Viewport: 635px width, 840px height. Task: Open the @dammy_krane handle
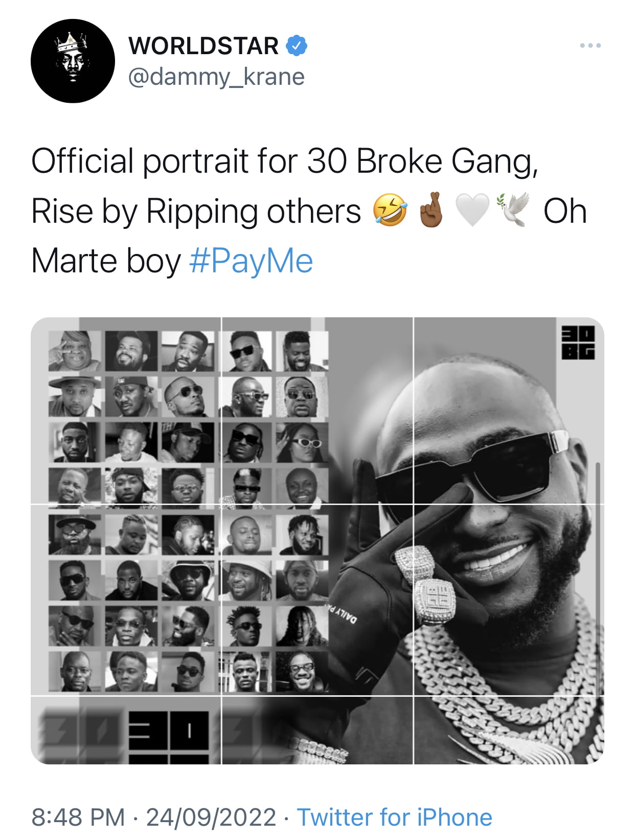pos(216,77)
